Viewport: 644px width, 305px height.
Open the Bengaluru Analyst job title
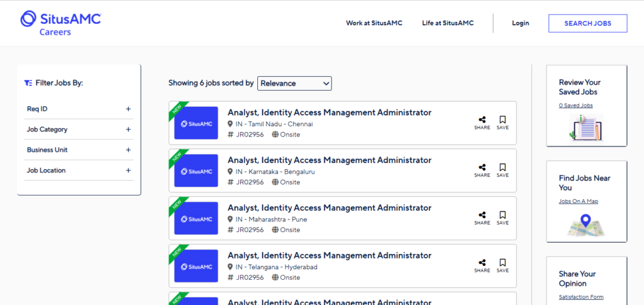click(x=330, y=160)
